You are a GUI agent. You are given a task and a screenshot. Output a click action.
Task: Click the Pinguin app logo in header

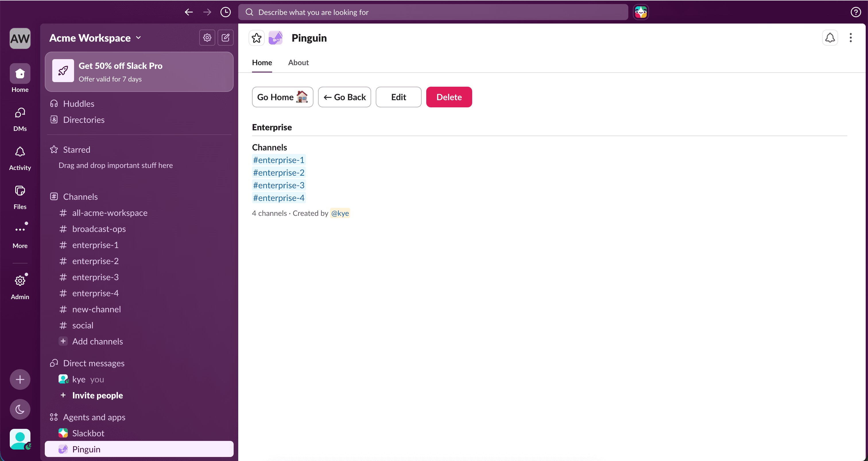(x=275, y=38)
